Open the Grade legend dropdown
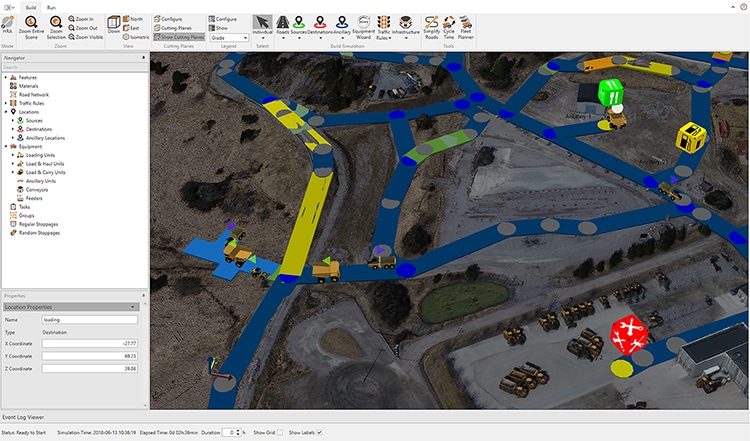 [x=229, y=37]
